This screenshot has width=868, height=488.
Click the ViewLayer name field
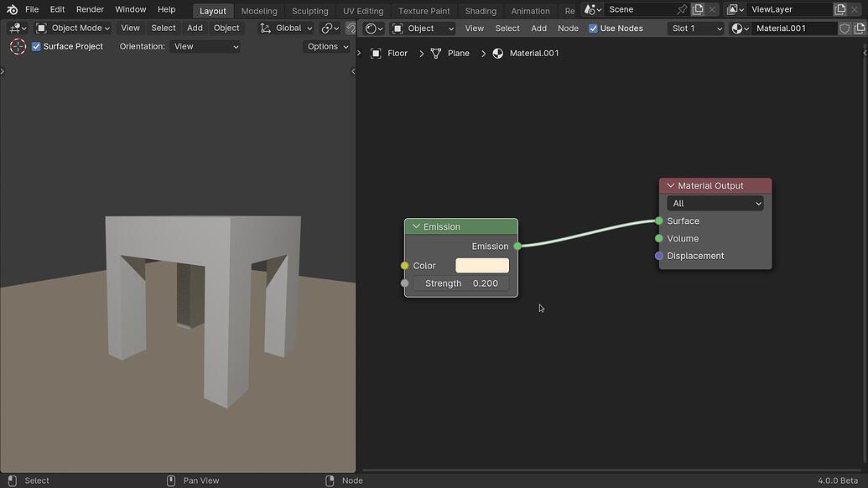tap(789, 9)
